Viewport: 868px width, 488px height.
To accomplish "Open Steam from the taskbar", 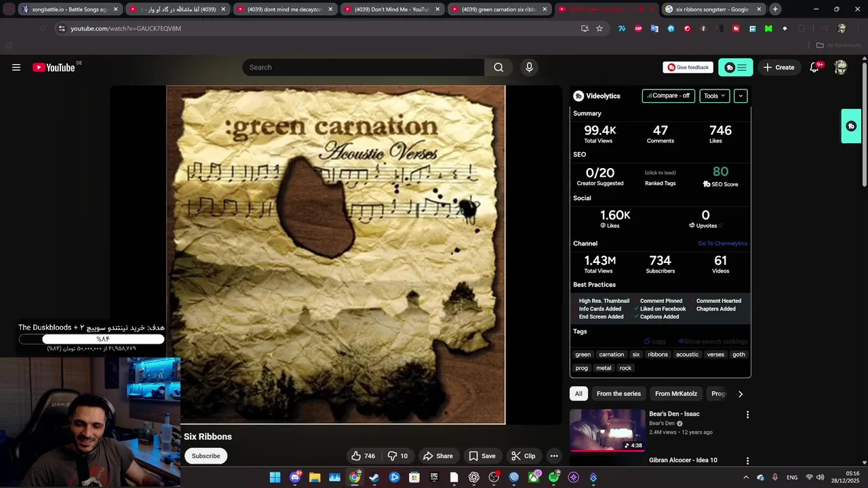I will click(x=374, y=477).
